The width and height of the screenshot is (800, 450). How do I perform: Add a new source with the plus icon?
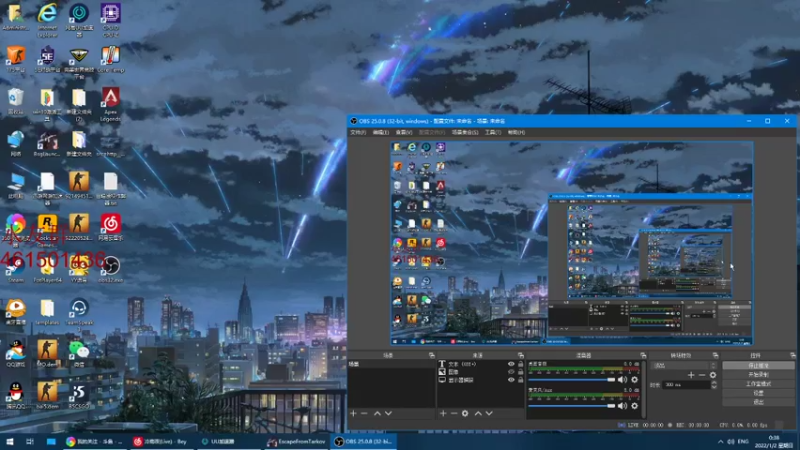443,413
